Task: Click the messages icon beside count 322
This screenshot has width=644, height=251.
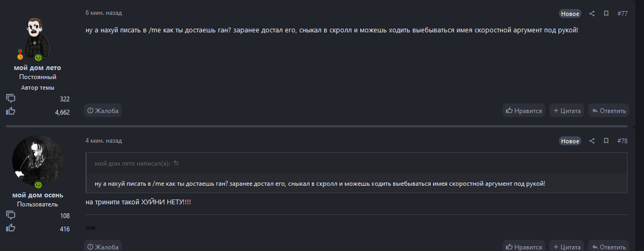Action: pos(11,99)
